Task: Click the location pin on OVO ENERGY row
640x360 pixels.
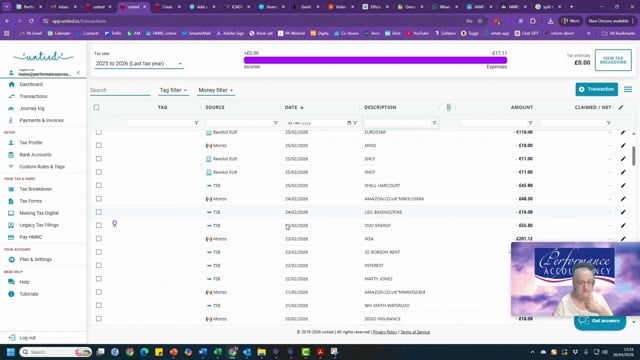Action: click(115, 224)
